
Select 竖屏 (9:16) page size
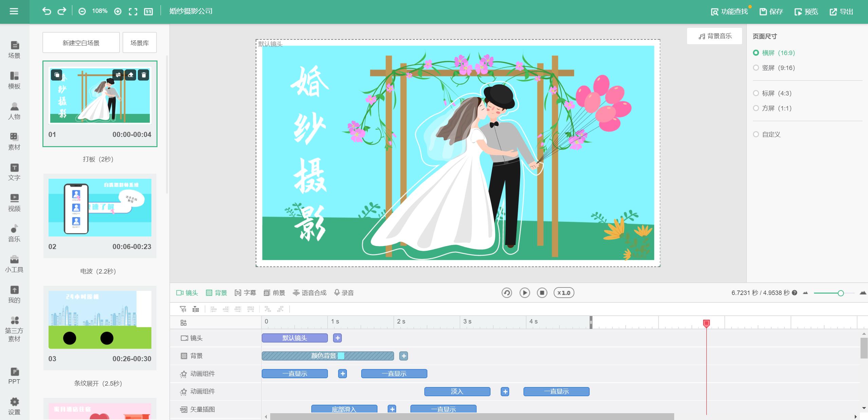(x=774, y=68)
